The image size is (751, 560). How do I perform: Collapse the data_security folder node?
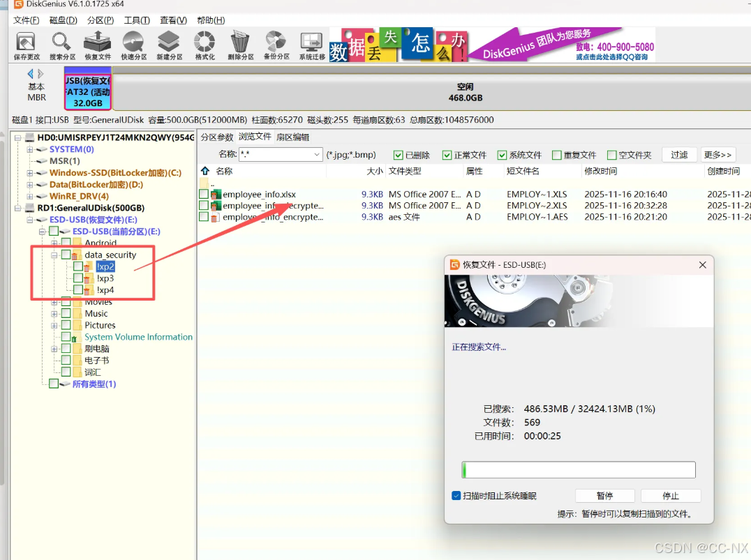(54, 255)
